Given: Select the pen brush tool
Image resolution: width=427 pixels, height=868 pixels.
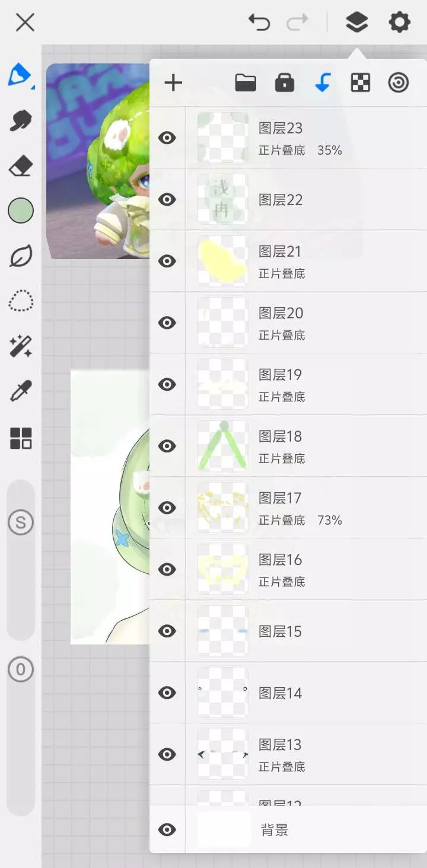Looking at the screenshot, I should 20,75.
